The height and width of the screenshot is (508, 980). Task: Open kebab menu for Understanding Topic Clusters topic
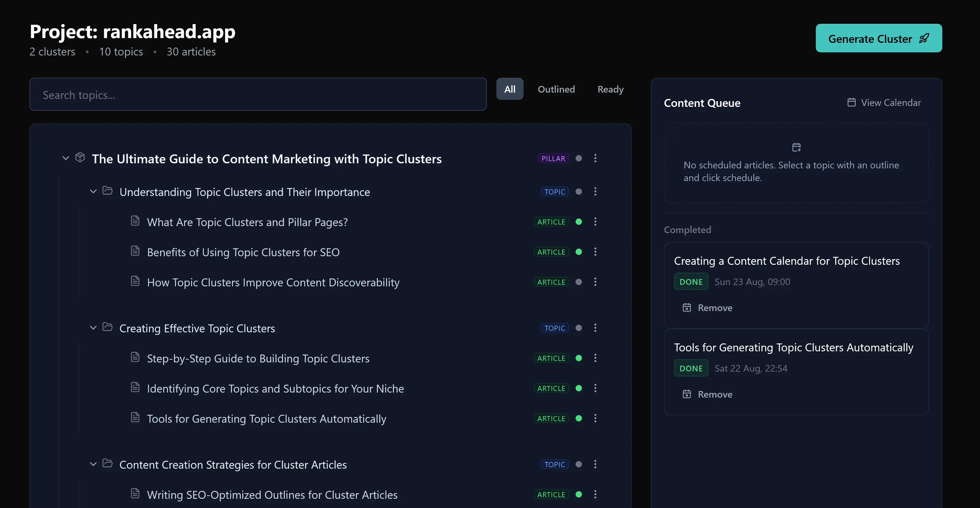point(595,192)
